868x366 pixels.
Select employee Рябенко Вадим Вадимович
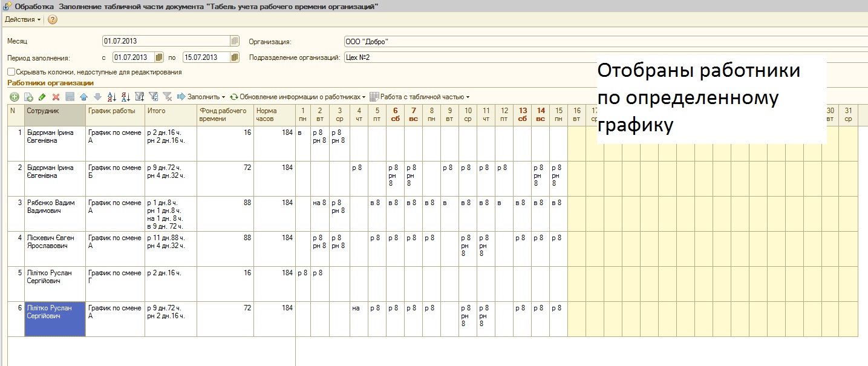(55, 214)
